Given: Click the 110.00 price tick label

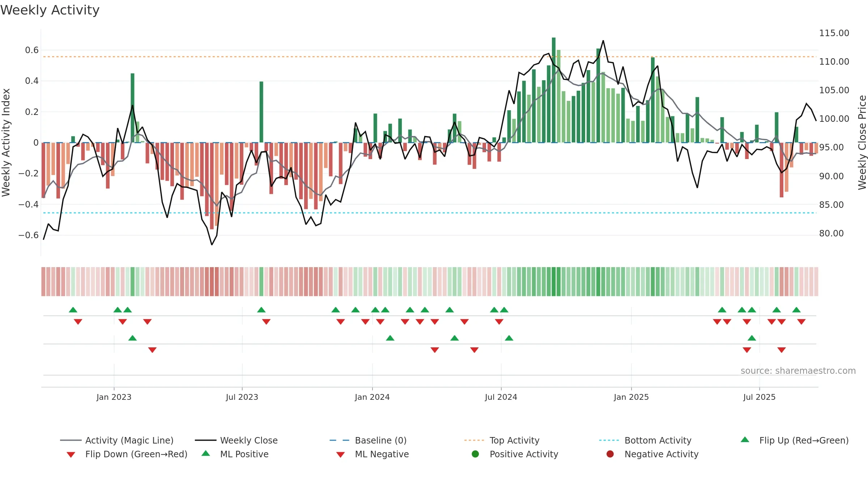Looking at the screenshot, I should pos(834,61).
